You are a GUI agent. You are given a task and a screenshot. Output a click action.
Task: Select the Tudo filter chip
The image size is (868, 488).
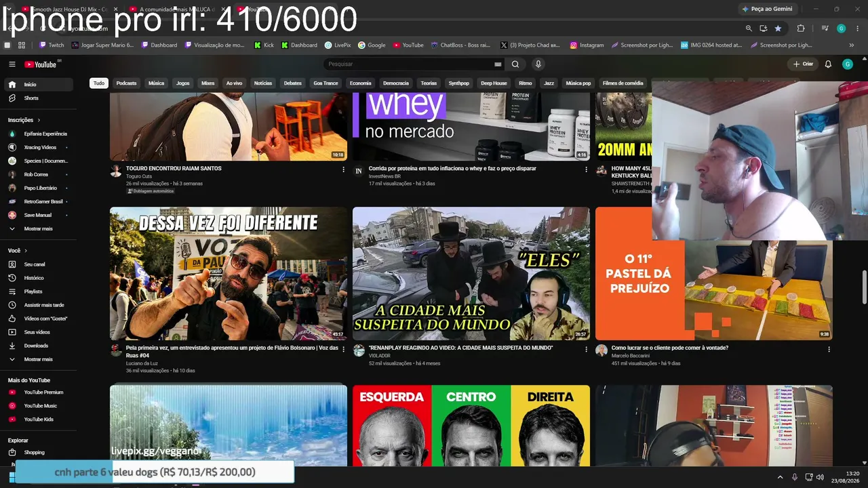point(99,83)
